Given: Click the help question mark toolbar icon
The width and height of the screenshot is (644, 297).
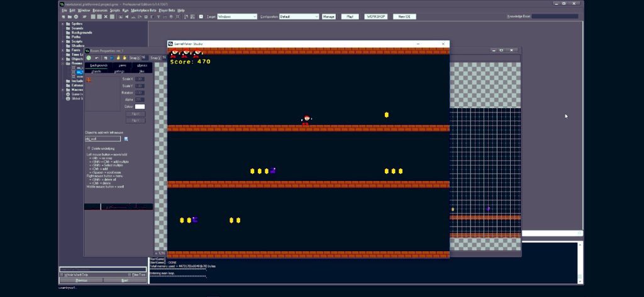Looking at the screenshot, I should (x=201, y=17).
